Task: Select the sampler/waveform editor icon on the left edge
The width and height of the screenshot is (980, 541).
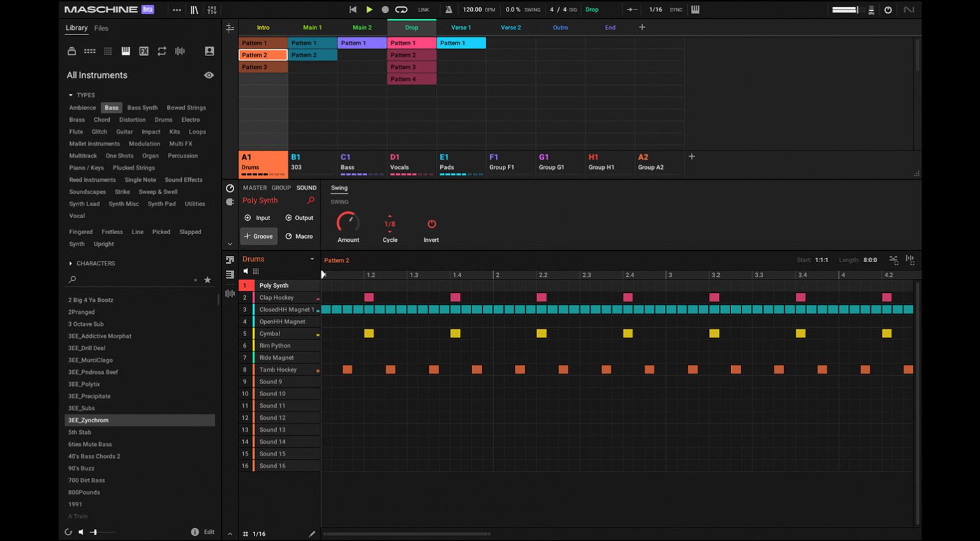Action: (230, 293)
